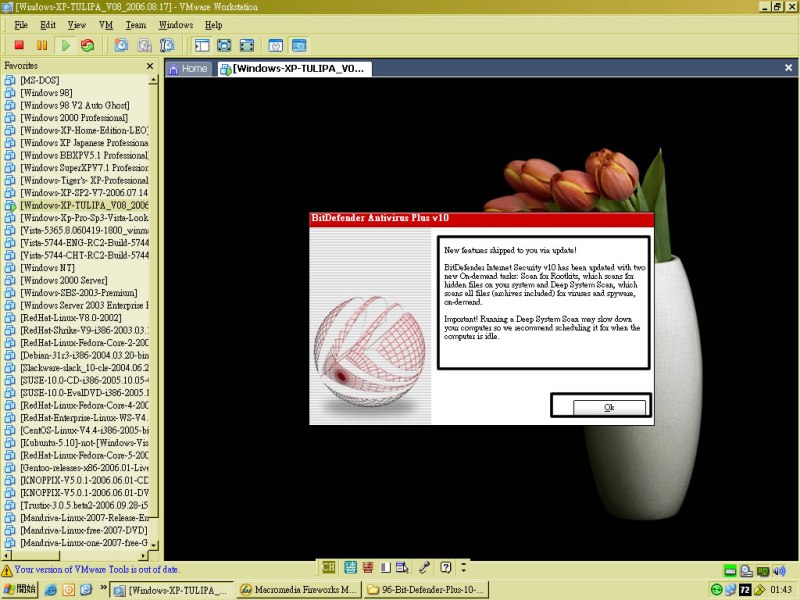
Task: Click the half-width/full-width shape icon on IME bar
Action: click(385, 567)
